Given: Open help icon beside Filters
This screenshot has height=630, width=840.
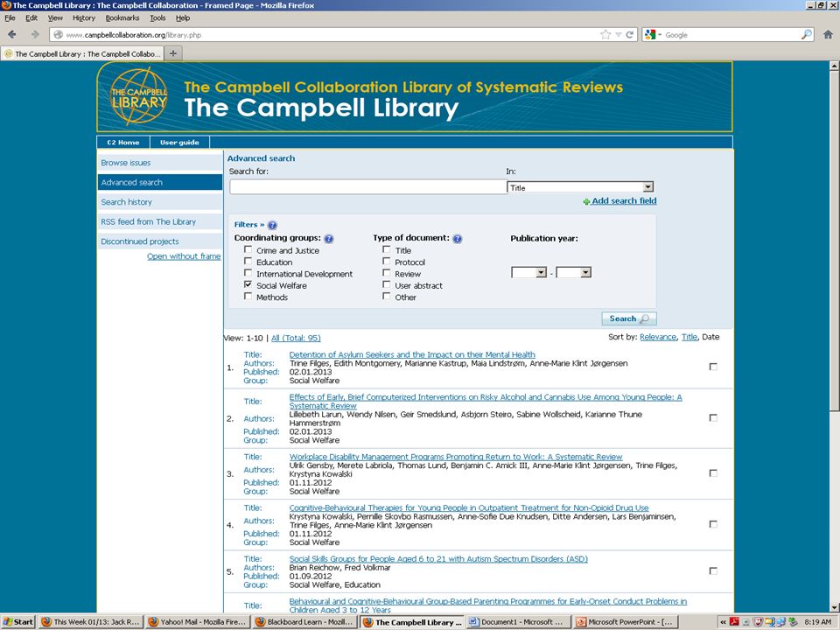Looking at the screenshot, I should pos(272,225).
